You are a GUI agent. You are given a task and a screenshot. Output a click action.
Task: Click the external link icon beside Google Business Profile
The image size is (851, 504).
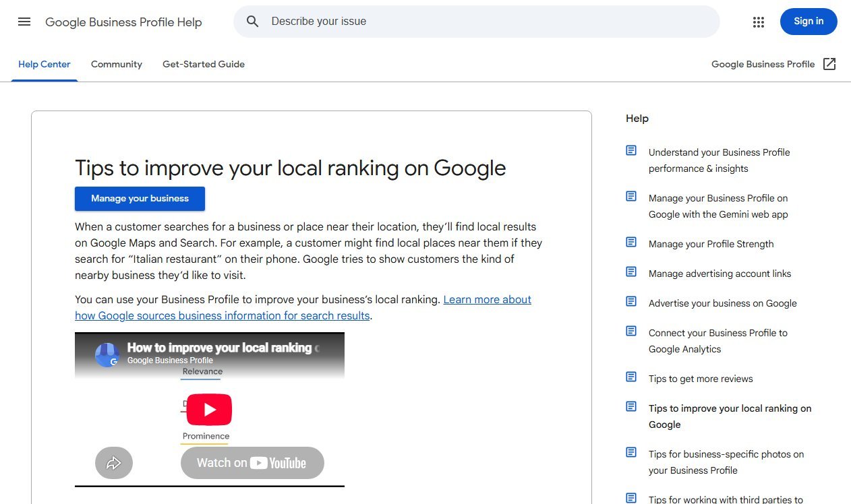[829, 64]
